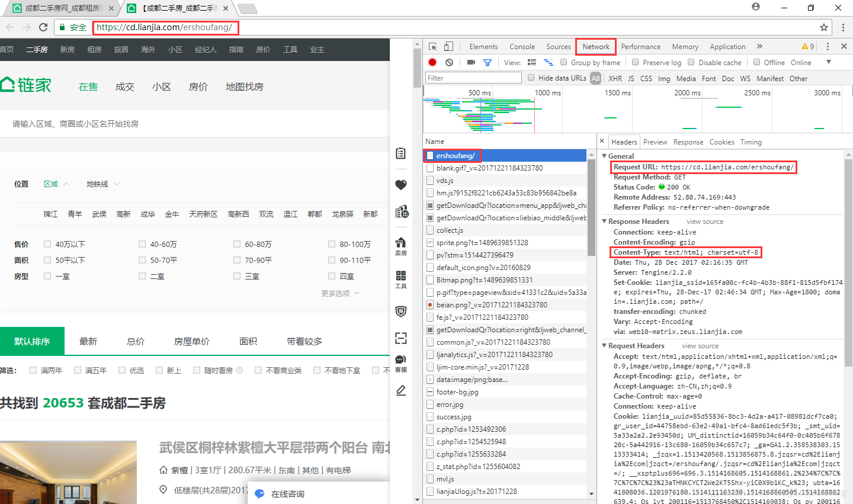Clear the network log

click(449, 62)
